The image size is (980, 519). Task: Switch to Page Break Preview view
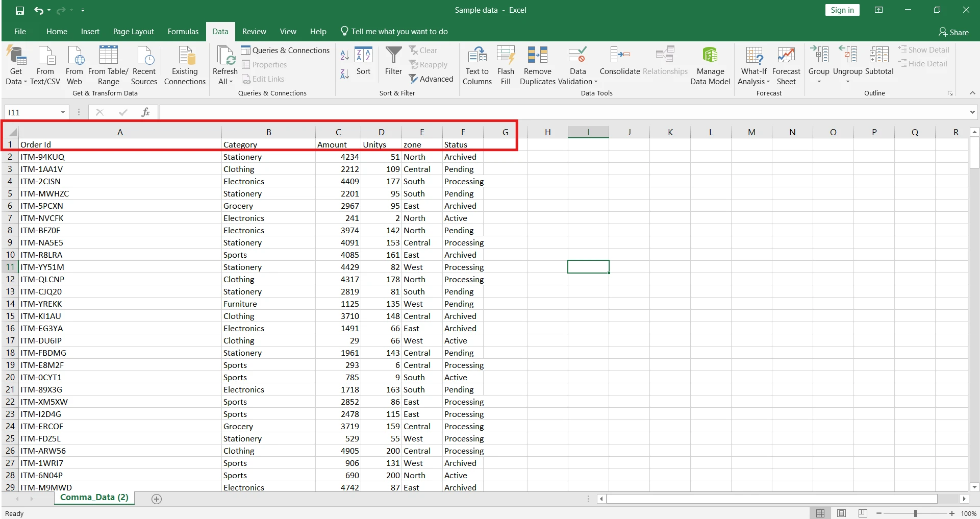pyautogui.click(x=863, y=513)
